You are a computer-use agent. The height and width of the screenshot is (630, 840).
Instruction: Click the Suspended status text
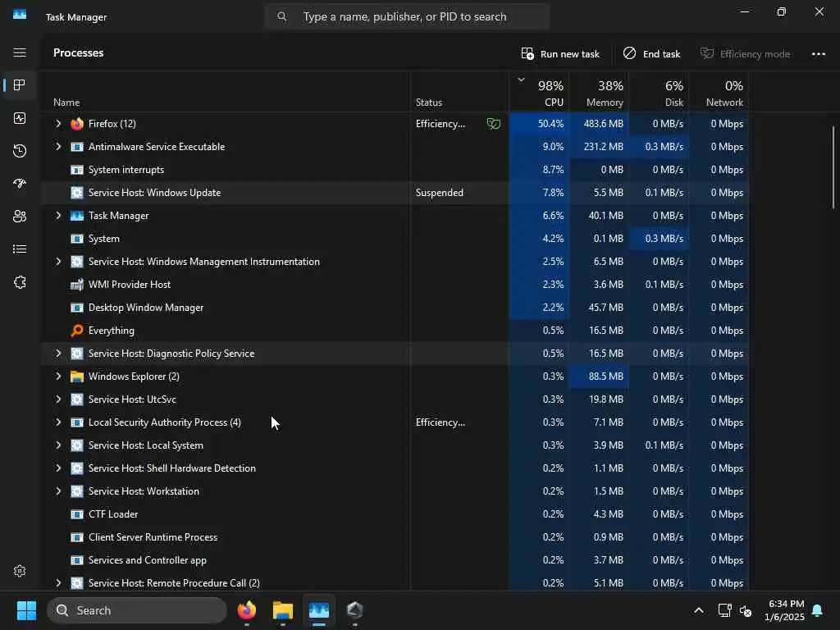coord(440,193)
